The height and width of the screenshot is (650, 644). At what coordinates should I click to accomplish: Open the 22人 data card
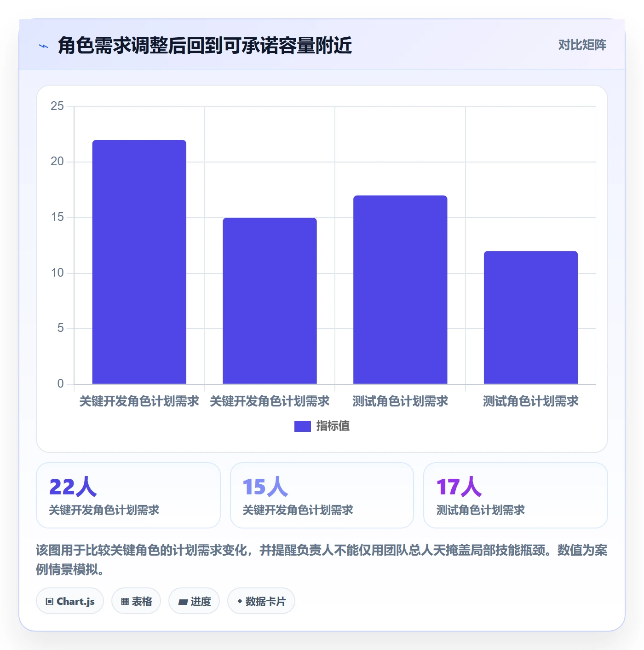point(128,495)
